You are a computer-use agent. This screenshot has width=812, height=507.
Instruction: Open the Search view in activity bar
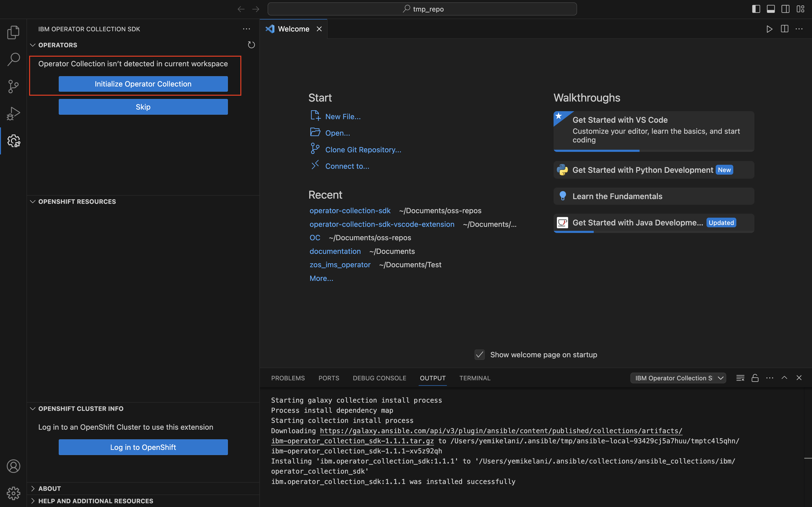pyautogui.click(x=13, y=59)
